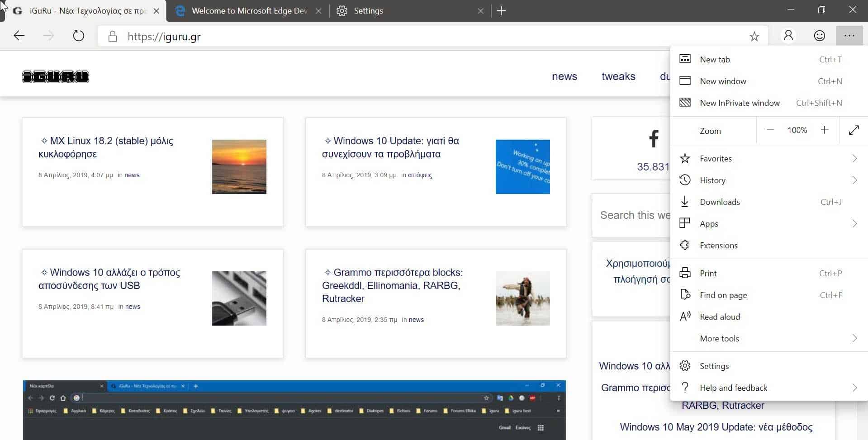Reload the page with the refresh icon
This screenshot has height=440, width=868.
[79, 36]
